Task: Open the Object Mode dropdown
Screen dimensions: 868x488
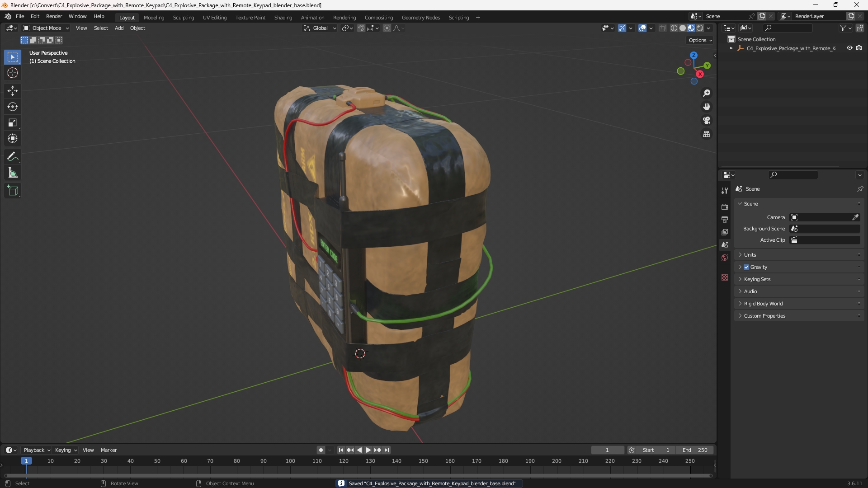Action: 46,28
